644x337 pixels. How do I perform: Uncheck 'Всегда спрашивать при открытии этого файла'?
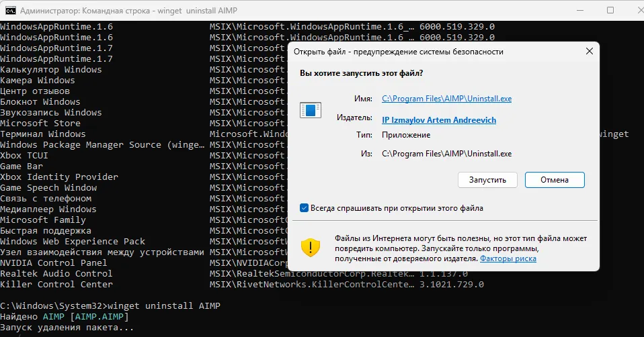(305, 208)
